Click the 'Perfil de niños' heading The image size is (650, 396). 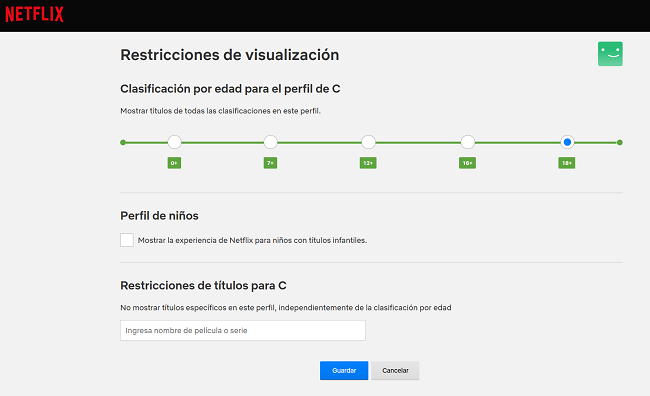tap(159, 216)
